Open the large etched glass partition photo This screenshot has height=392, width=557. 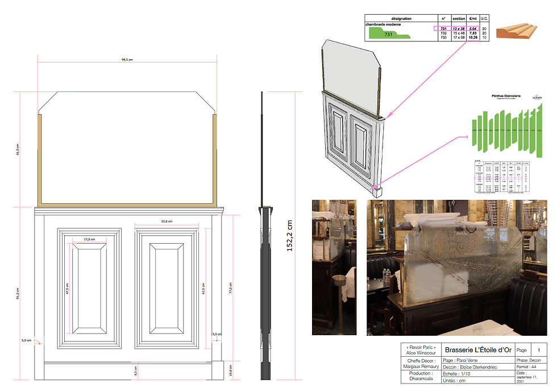[x=457, y=268]
